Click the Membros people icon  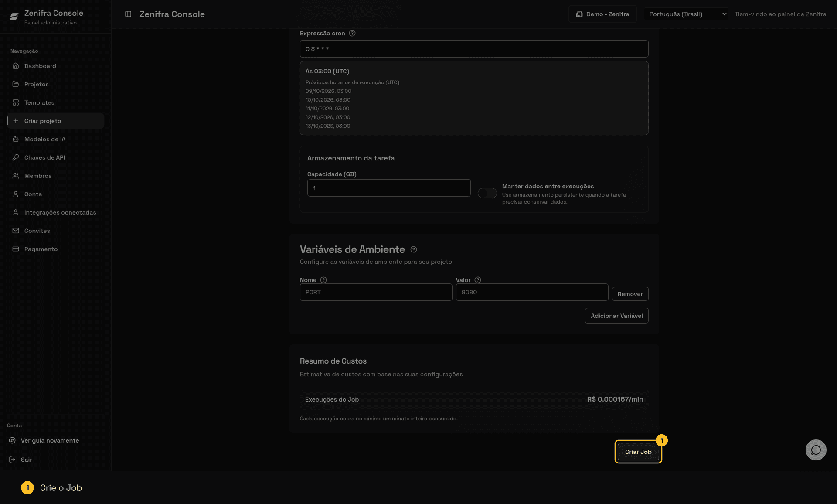[16, 176]
